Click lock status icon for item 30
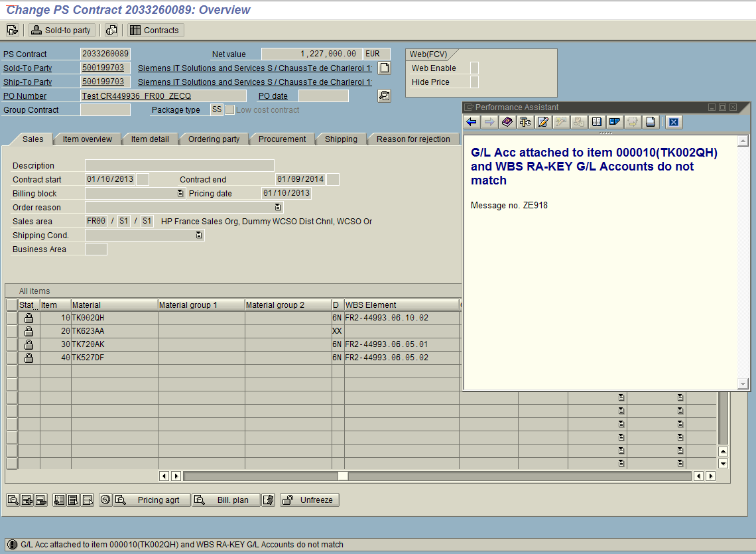Image resolution: width=756 pixels, height=554 pixels. pyautogui.click(x=29, y=344)
